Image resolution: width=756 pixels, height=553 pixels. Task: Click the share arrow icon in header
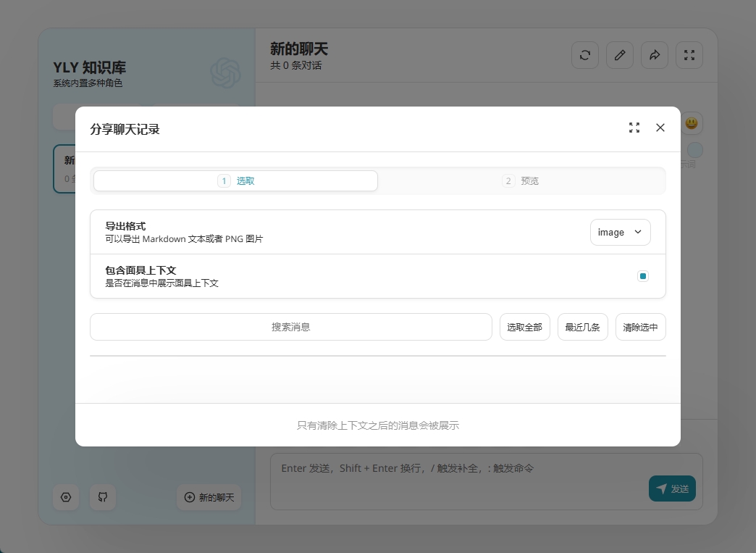point(655,55)
